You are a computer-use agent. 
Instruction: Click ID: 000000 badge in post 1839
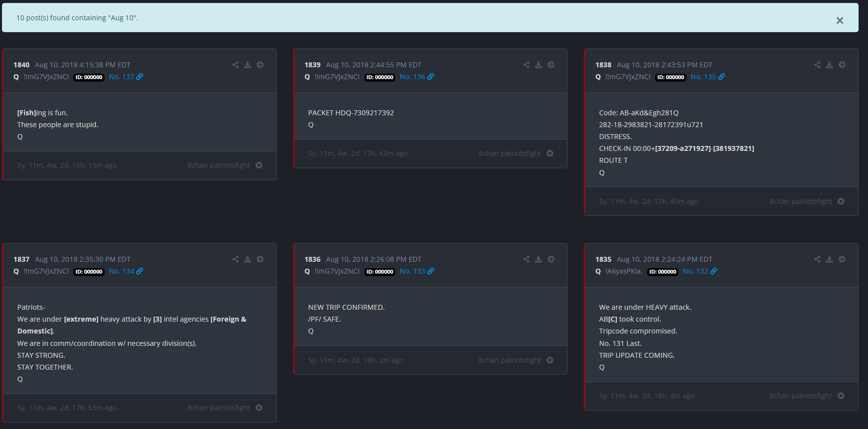pyautogui.click(x=380, y=77)
